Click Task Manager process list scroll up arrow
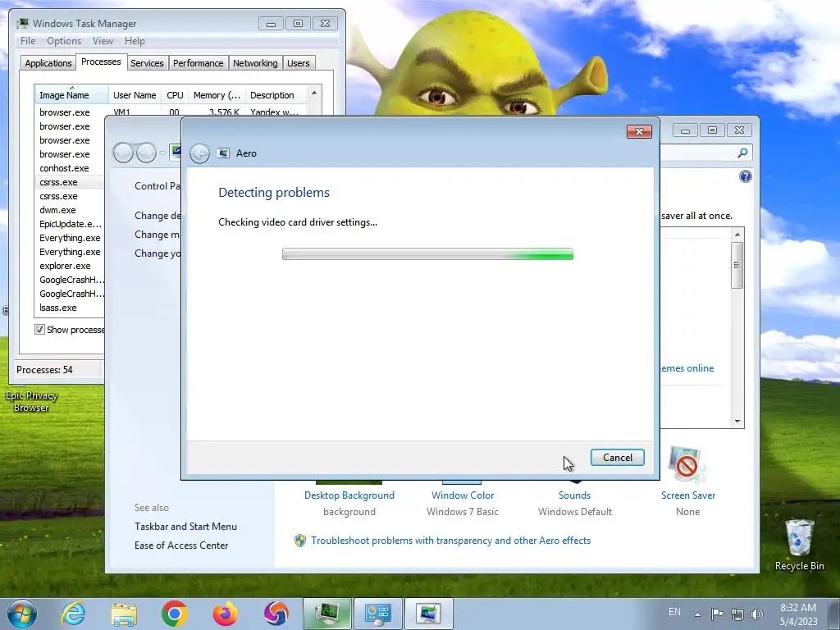The height and width of the screenshot is (630, 840). tap(314, 94)
